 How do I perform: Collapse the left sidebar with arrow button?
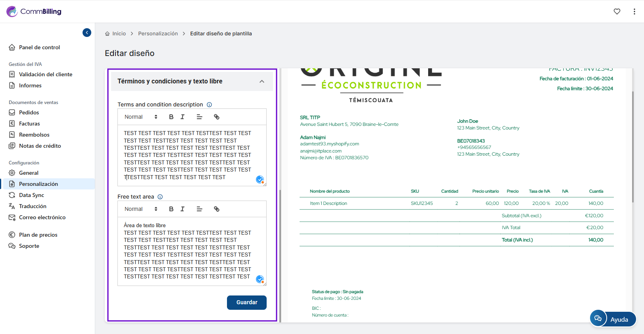pos(87,33)
